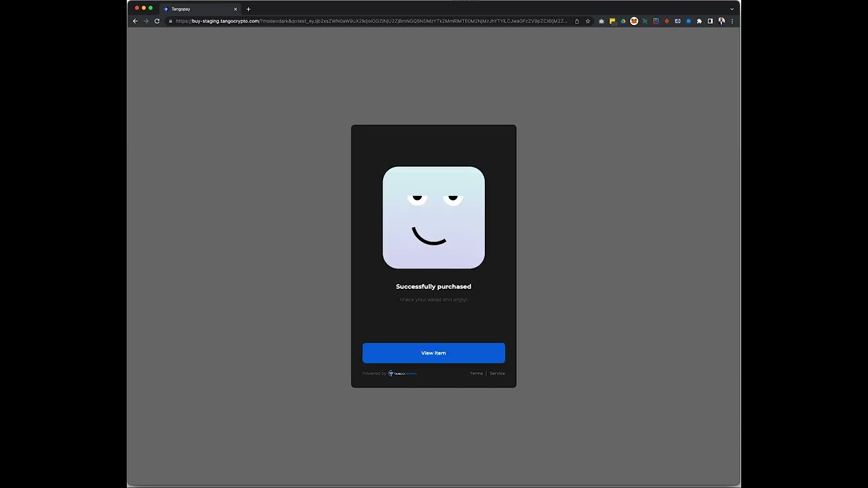
Task: Open the purple square extension icon
Action: coord(656,21)
